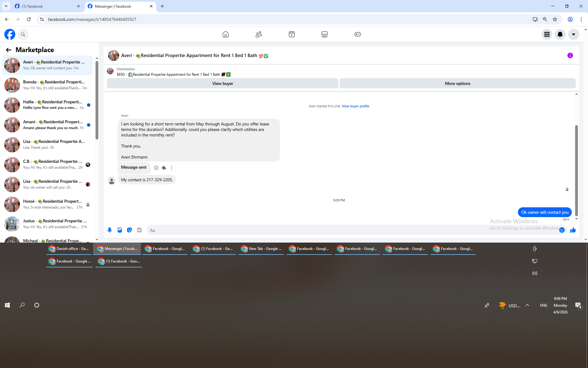Open the Justus conversation
This screenshot has width=588, height=368.
pos(47,224)
